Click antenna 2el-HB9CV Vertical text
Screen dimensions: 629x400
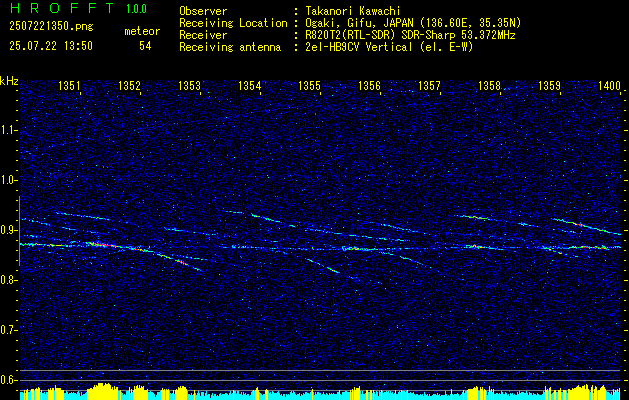click(x=389, y=47)
